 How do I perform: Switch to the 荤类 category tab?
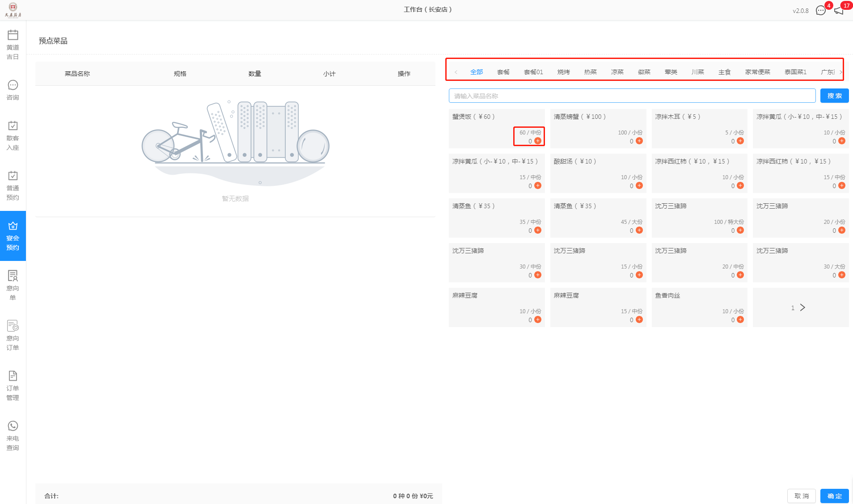click(671, 72)
